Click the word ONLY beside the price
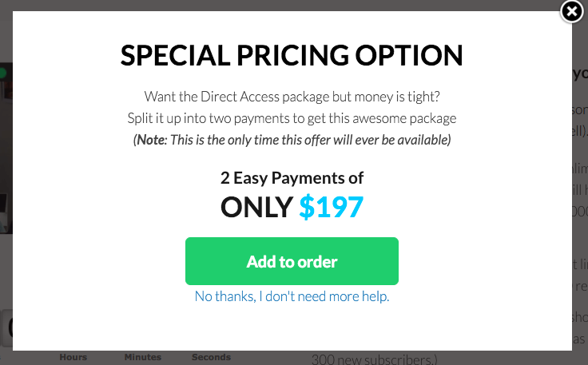 [x=257, y=207]
